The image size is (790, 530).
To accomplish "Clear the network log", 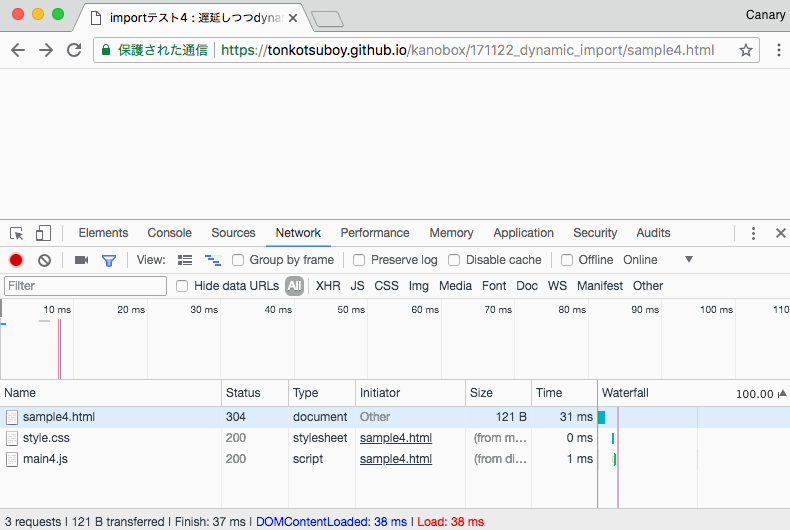I will [44, 260].
